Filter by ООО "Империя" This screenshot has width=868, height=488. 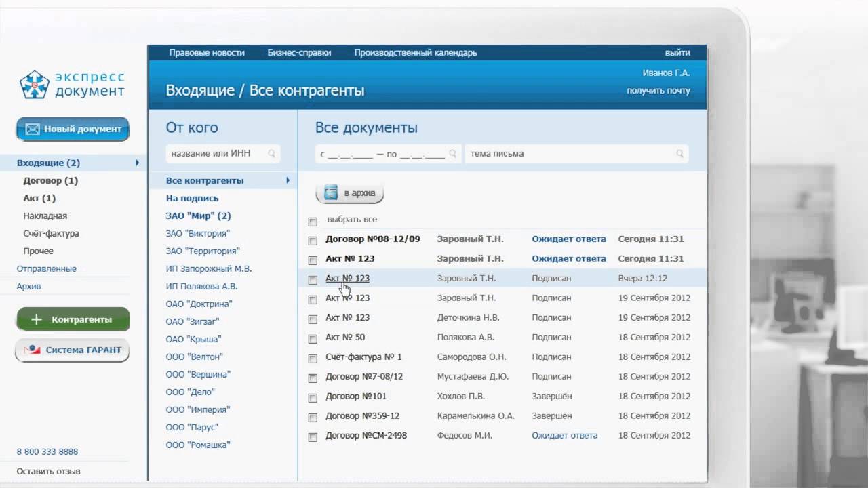pyautogui.click(x=198, y=409)
